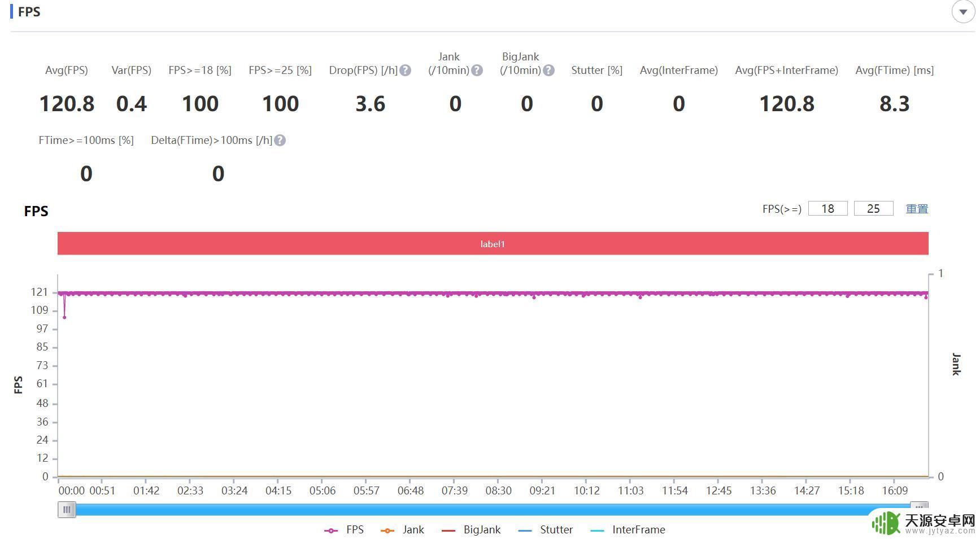Click the FPS threshold field showing 25
The width and height of the screenshot is (980, 539).
pyautogui.click(x=873, y=209)
